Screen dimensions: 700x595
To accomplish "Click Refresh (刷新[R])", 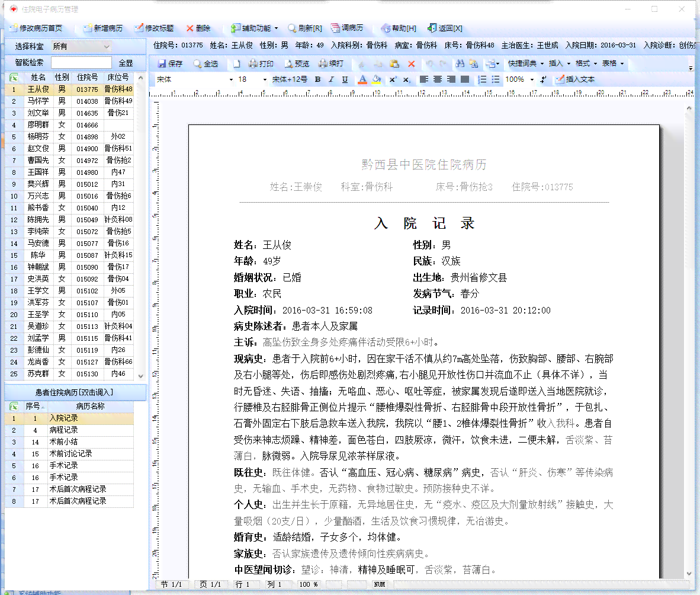I will (x=305, y=28).
